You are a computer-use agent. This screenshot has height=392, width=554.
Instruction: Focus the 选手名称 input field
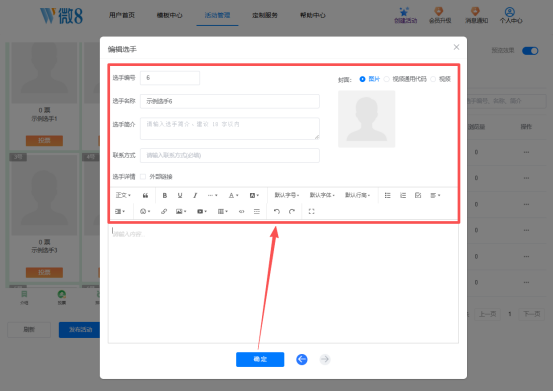(x=230, y=101)
